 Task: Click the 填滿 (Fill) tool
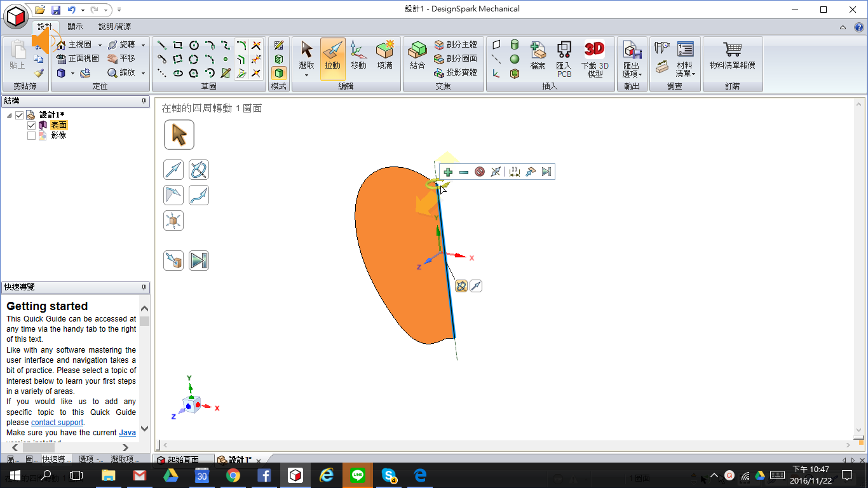click(384, 56)
